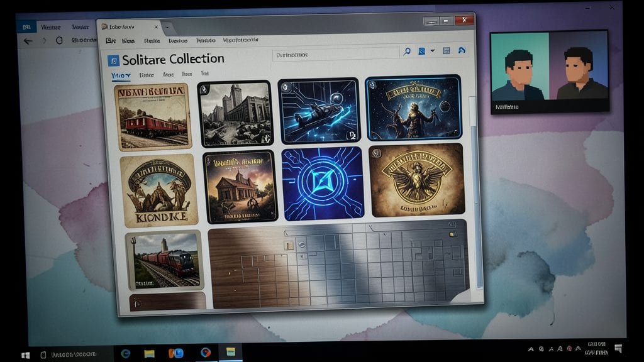Click the yellow icon at the grid panel's corner
Screen dimensions: 644x362
(x=453, y=234)
